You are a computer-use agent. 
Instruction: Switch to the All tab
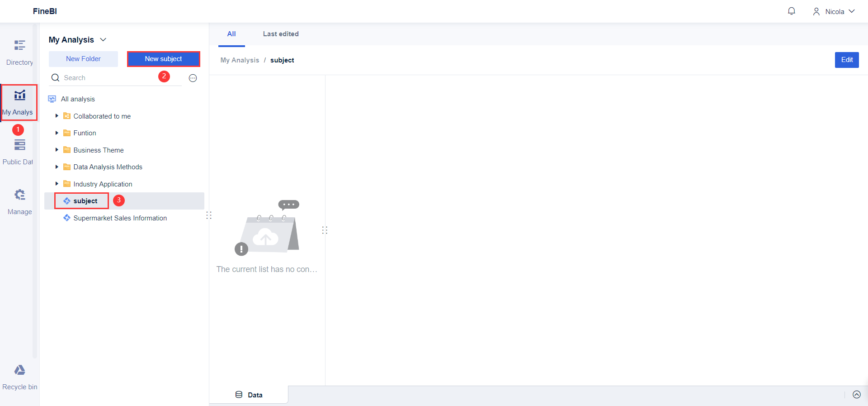(x=231, y=34)
